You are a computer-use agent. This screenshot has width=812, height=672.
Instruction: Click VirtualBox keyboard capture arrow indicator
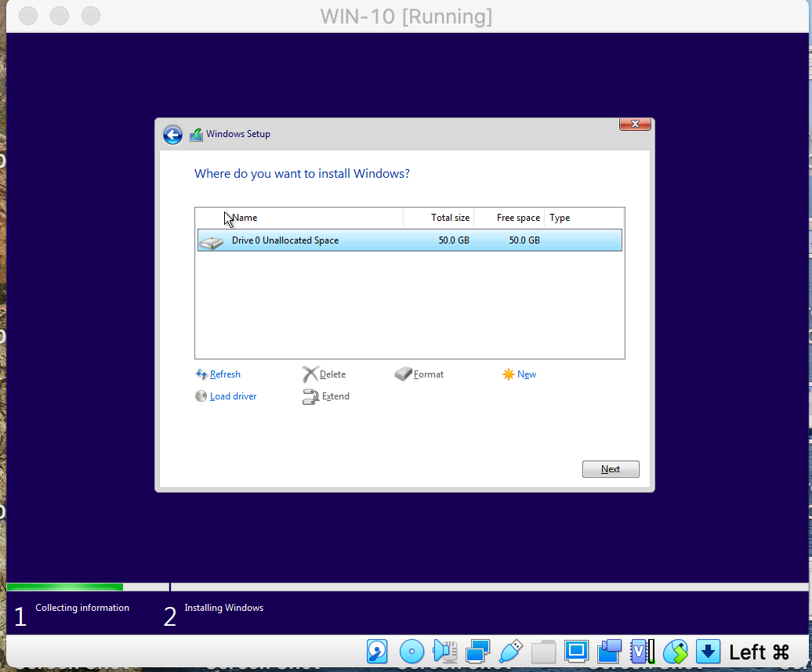coord(708,652)
